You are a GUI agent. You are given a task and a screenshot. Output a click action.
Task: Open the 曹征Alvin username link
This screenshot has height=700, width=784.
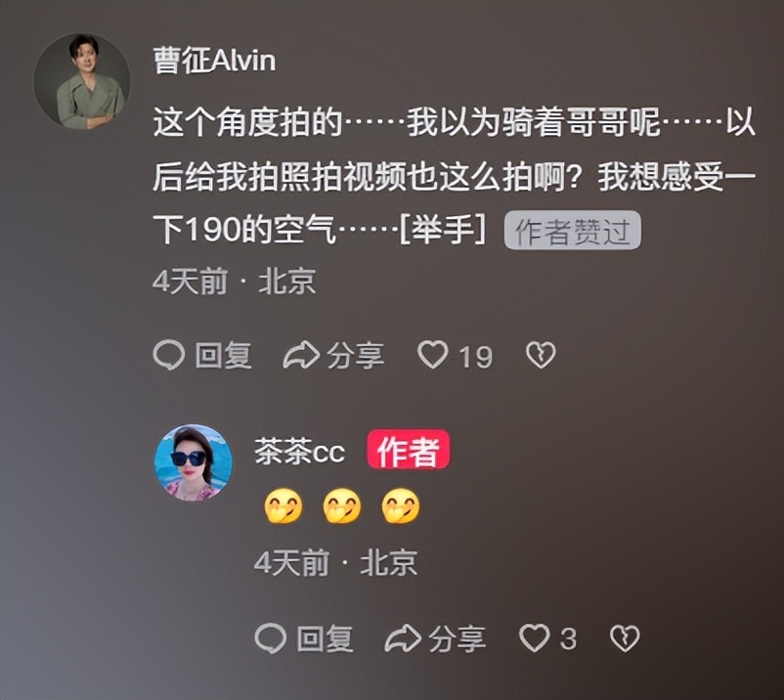click(214, 61)
